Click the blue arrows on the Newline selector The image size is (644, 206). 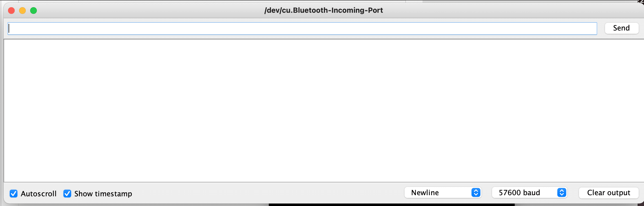(x=476, y=192)
